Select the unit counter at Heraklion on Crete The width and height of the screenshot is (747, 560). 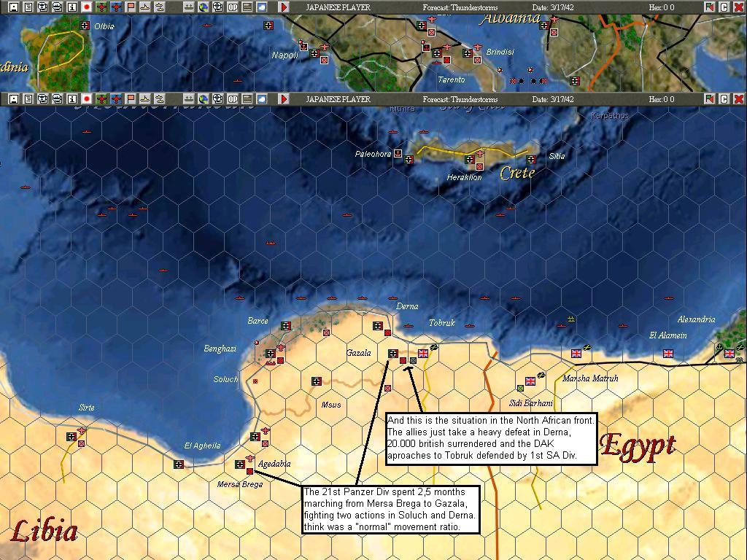pos(470,160)
